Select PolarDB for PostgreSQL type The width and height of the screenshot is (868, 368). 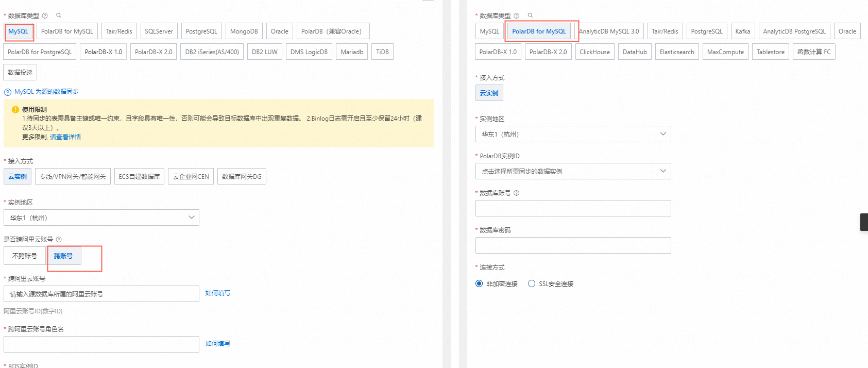pyautogui.click(x=40, y=52)
